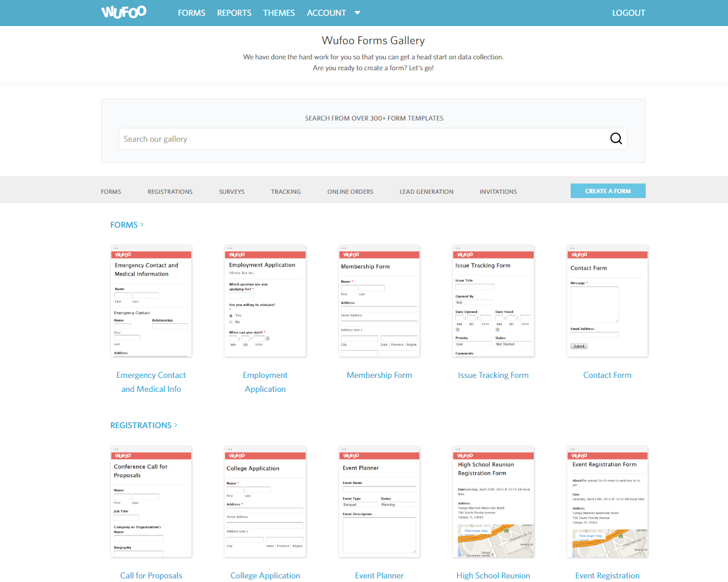The height and width of the screenshot is (582, 728).
Task: Click the Membership Form title link
Action: [379, 375]
